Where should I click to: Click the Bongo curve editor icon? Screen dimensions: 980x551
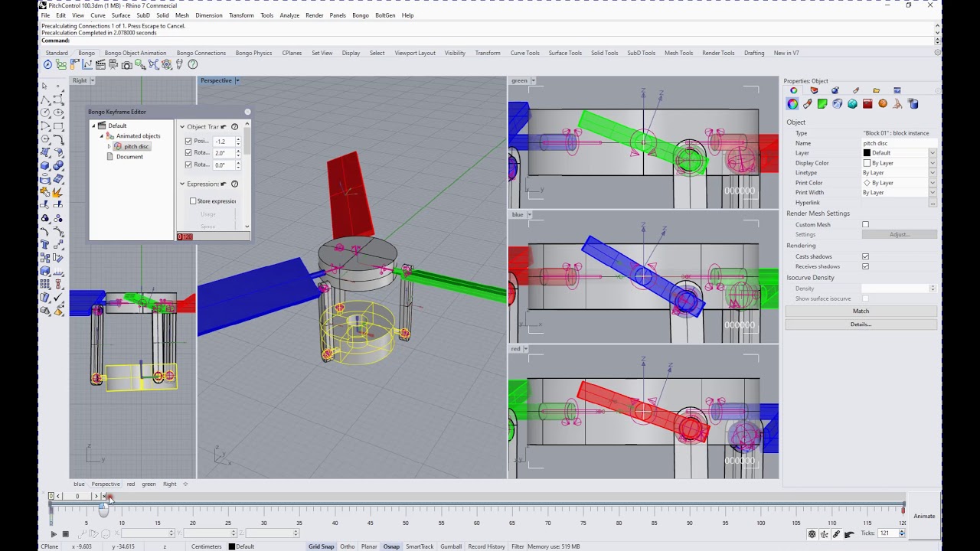click(87, 65)
